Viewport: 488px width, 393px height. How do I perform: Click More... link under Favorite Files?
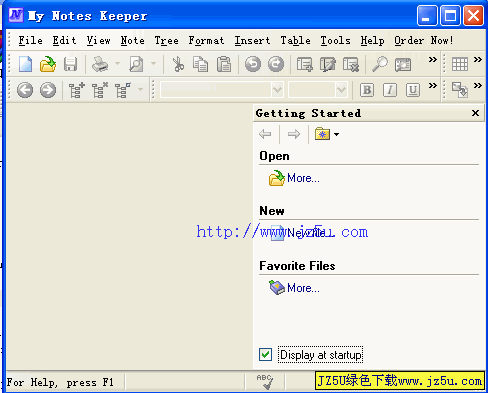tap(303, 288)
